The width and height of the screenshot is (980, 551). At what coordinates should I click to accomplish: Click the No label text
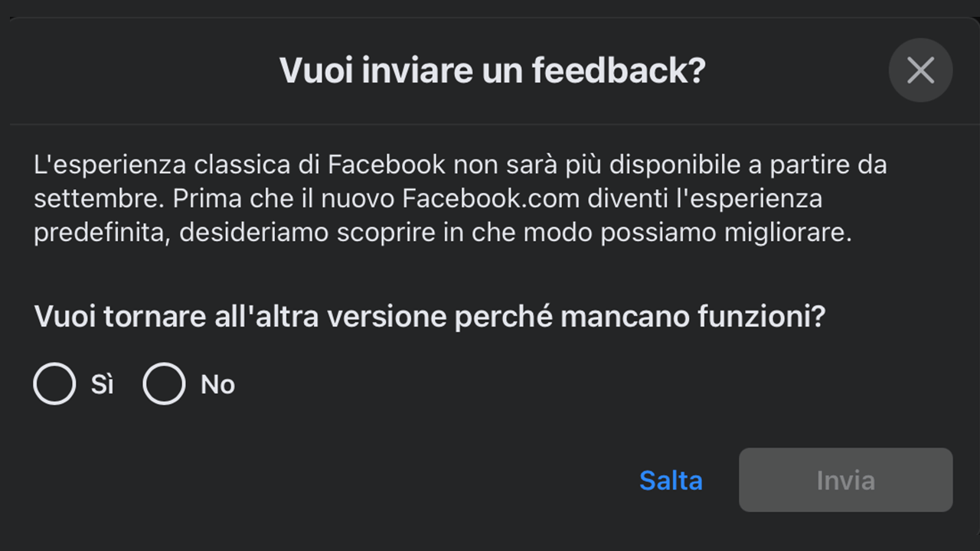(217, 384)
